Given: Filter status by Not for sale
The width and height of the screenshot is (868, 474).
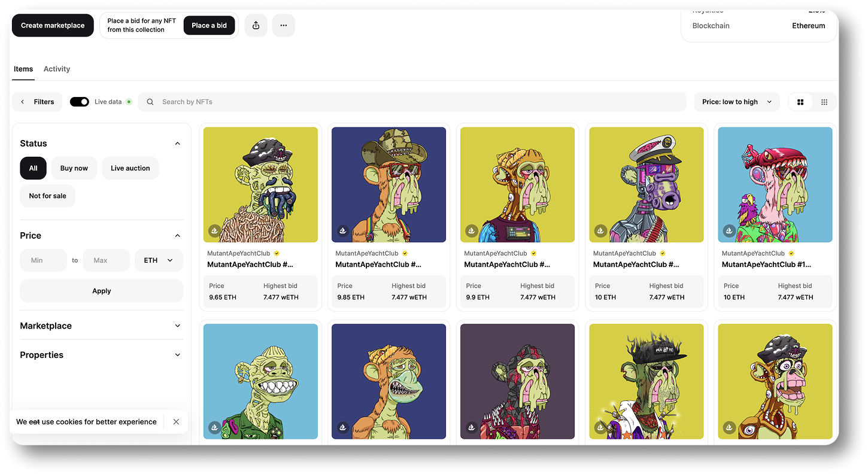Looking at the screenshot, I should [48, 196].
